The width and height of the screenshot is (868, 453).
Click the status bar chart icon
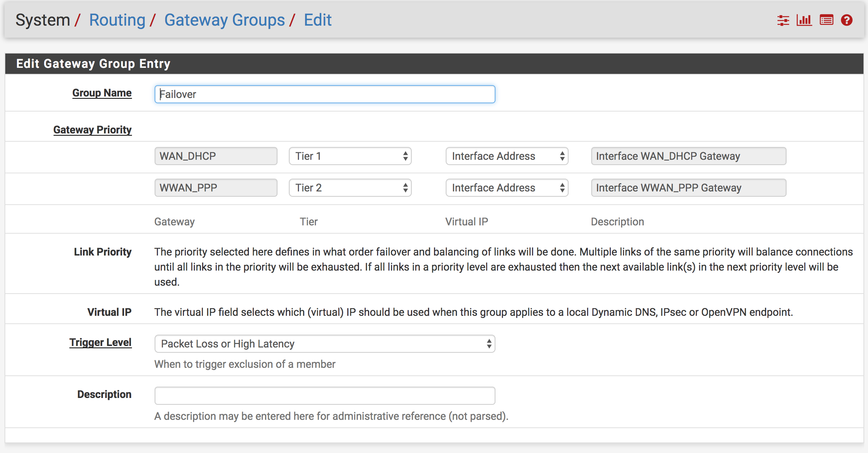tap(804, 20)
